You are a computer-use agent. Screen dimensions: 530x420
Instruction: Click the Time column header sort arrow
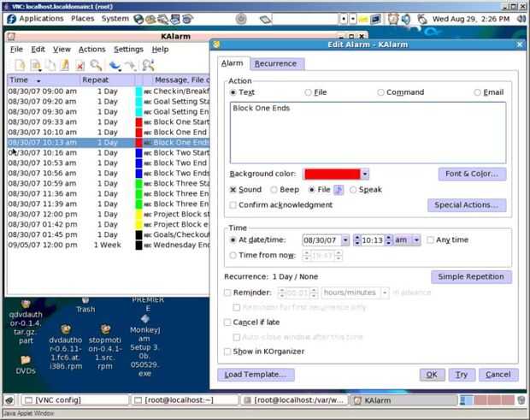click(38, 80)
